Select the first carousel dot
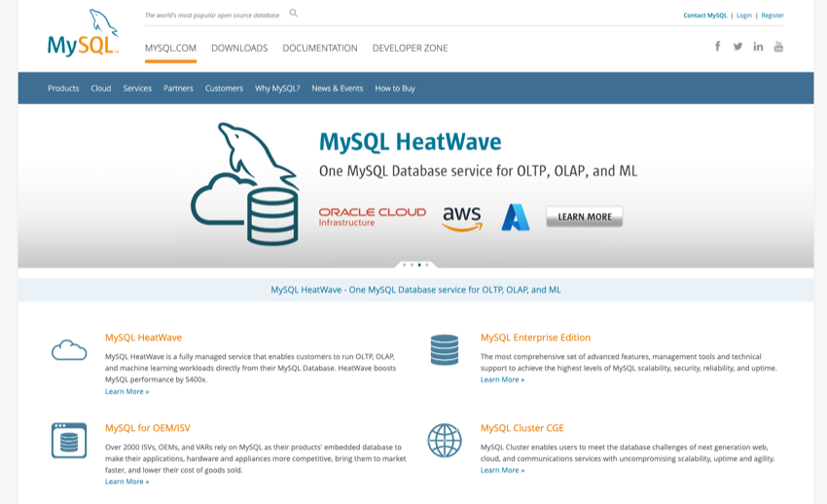827x504 pixels. (405, 265)
